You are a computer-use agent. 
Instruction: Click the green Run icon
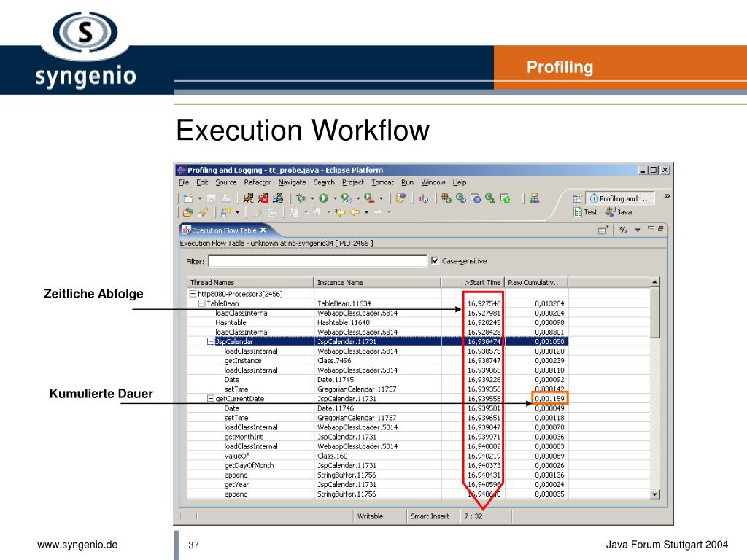point(323,198)
